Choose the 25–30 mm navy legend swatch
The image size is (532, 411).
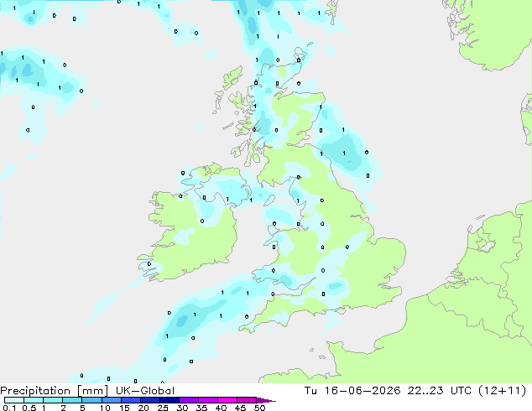point(169,400)
